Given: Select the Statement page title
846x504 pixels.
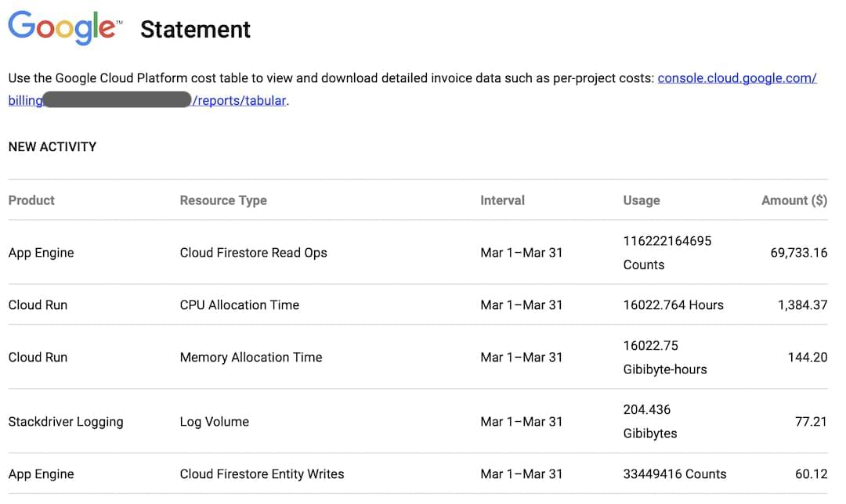Looking at the screenshot, I should (x=195, y=30).
